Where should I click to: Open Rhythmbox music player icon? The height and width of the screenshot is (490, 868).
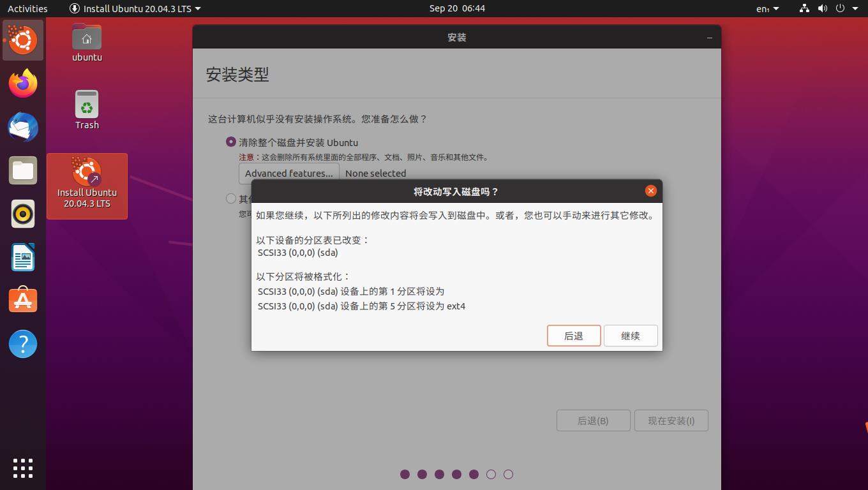click(x=23, y=214)
